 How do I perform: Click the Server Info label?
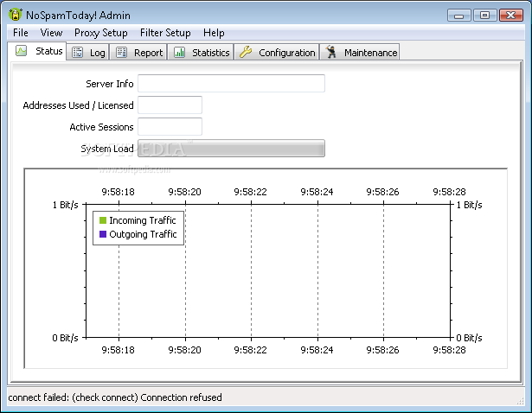tap(110, 84)
